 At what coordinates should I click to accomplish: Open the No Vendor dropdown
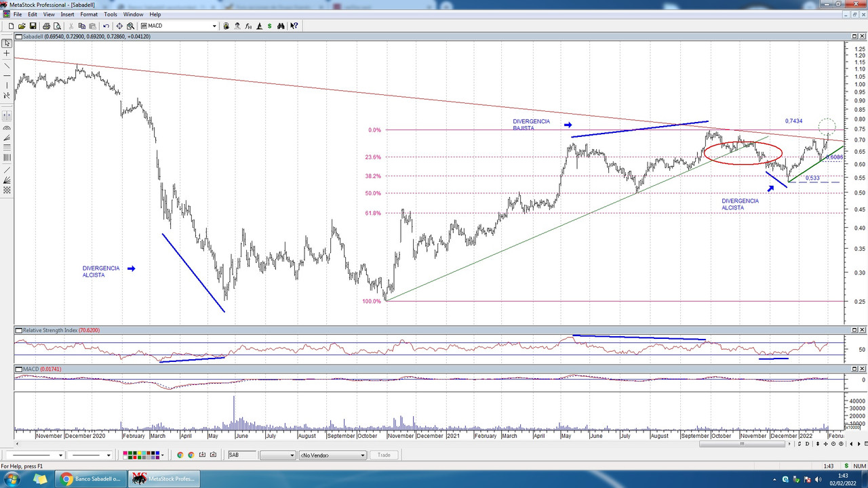pos(332,455)
